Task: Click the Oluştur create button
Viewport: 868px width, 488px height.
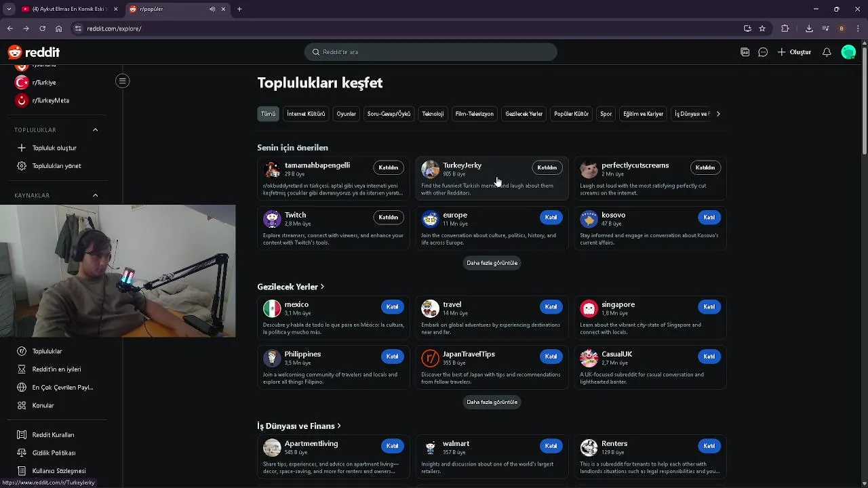Action: 795,52
